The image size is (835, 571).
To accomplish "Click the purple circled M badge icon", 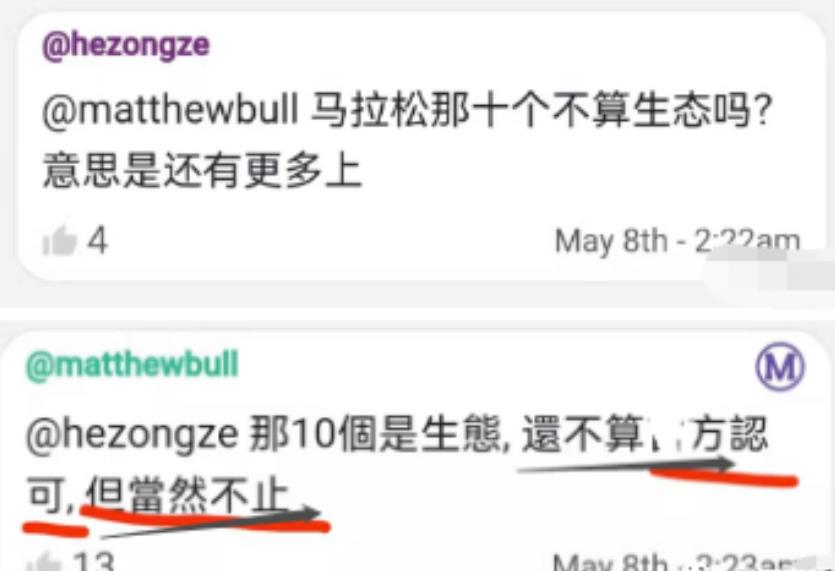I will [x=780, y=367].
